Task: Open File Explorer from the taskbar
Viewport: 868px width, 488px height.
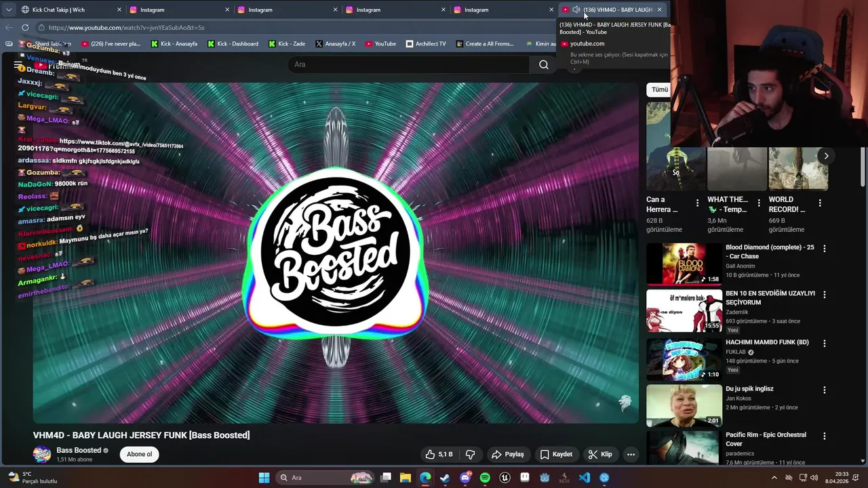Action: tap(406, 478)
